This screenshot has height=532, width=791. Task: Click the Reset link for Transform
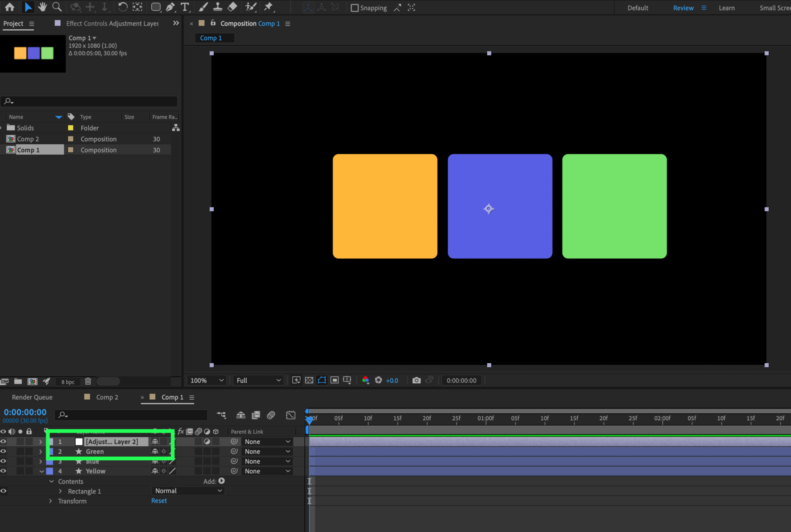click(x=159, y=501)
